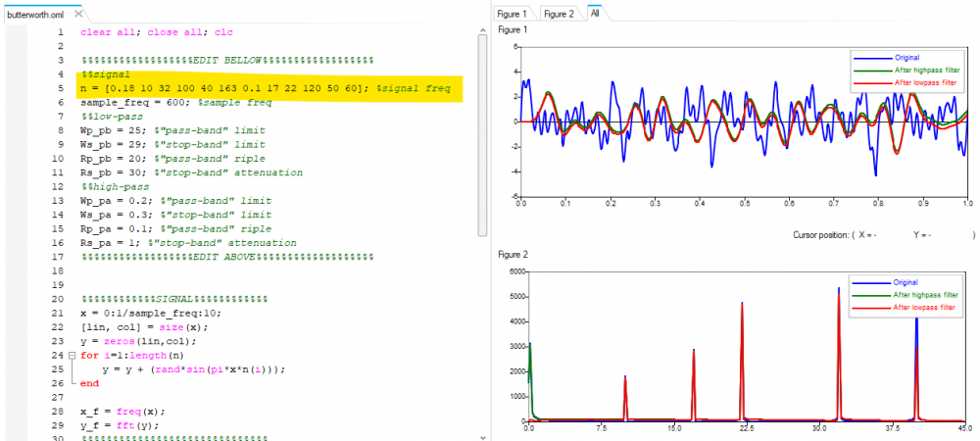Click the 'y = y + (rand*sin(pi*x*n(i)));' line
980x441 pixels.
pos(194,369)
